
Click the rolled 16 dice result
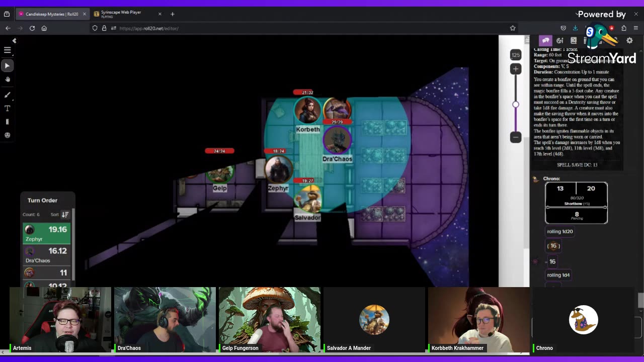click(553, 246)
